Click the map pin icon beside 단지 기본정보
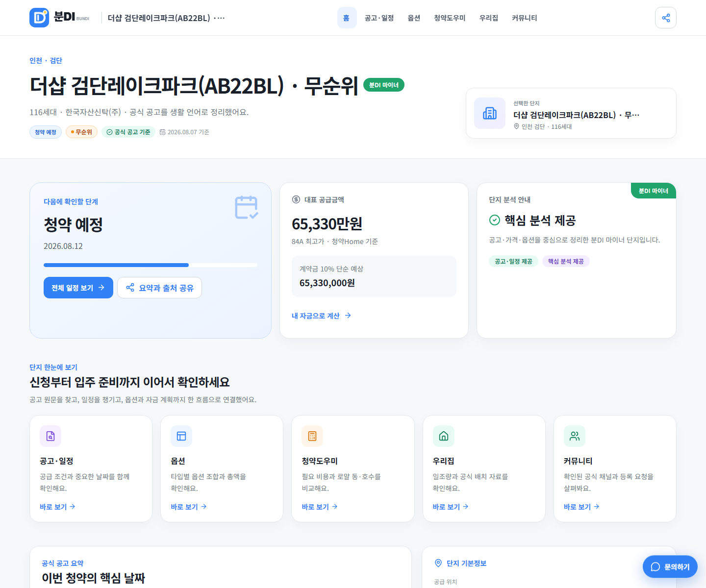This screenshot has width=706, height=588. point(438,563)
